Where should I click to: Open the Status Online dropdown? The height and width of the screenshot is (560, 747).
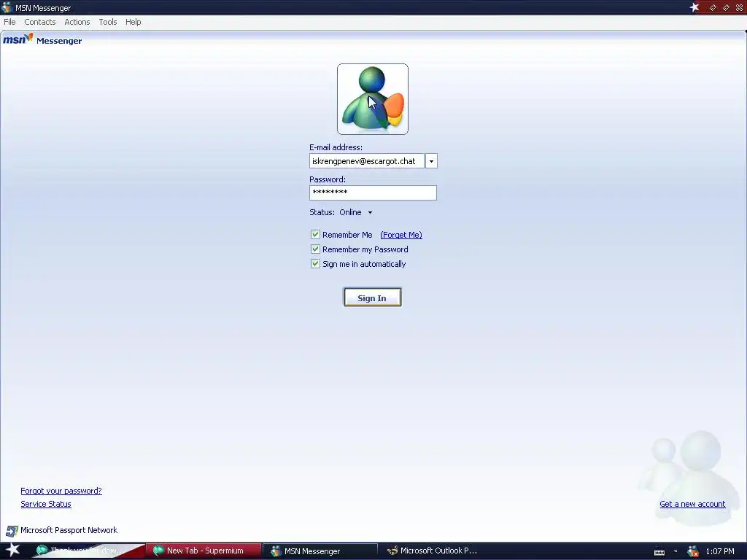point(356,212)
